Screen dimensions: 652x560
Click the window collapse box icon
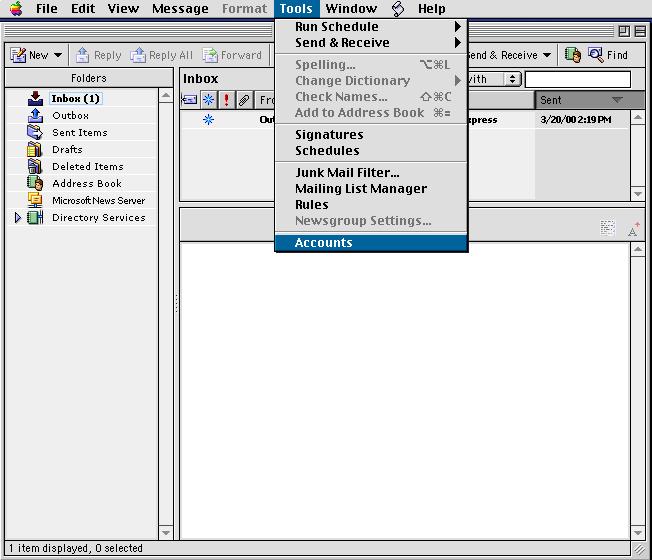click(640, 31)
